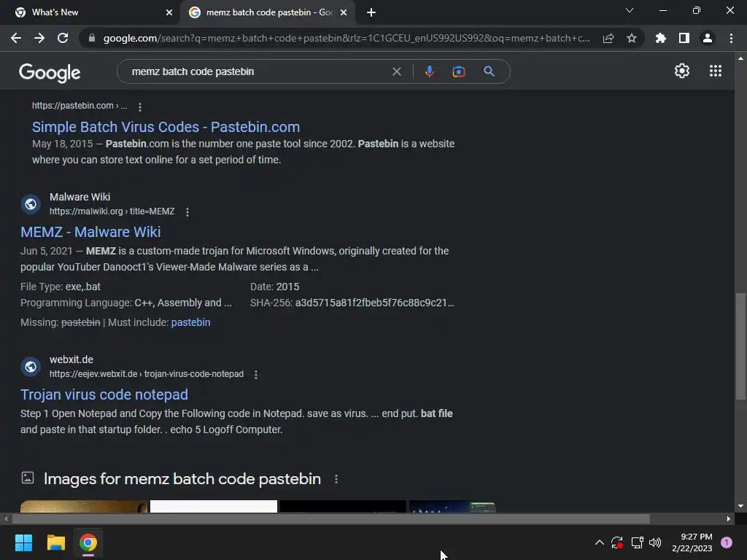Open Chrome three-dot menu
The image size is (747, 560).
(x=731, y=38)
